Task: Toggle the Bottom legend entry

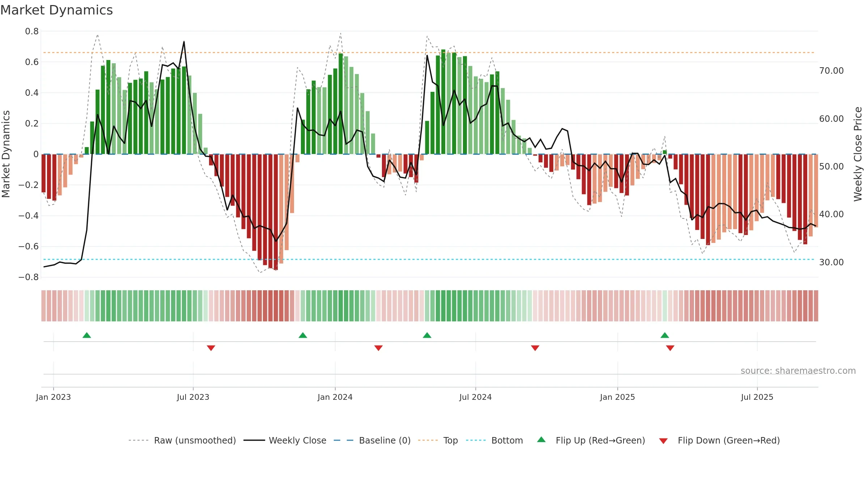Action: (x=494, y=440)
